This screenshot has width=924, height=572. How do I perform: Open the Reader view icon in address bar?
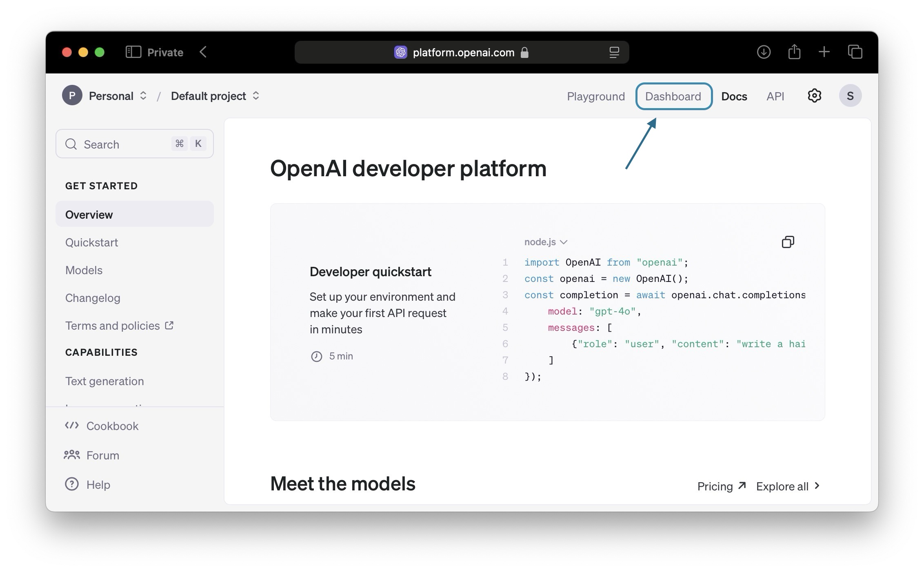point(614,52)
